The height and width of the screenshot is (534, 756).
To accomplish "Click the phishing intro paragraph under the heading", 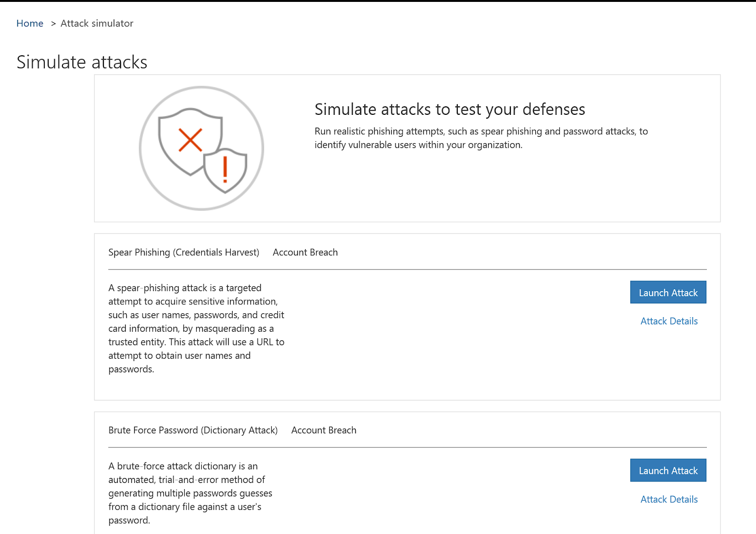I will point(481,138).
